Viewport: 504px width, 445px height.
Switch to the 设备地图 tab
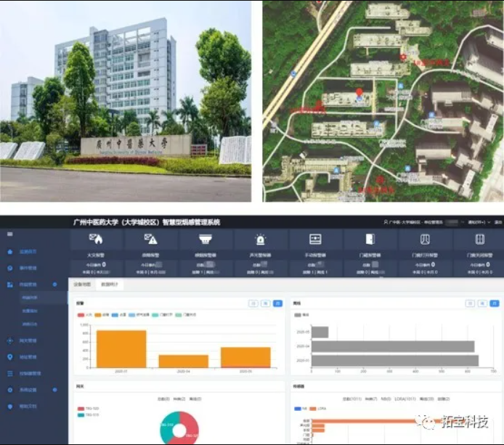[x=83, y=285]
